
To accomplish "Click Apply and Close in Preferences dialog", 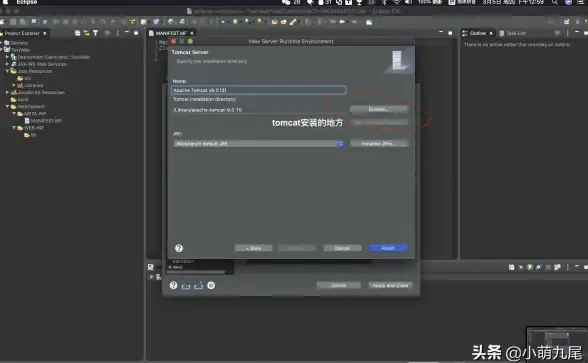I will tap(390, 285).
